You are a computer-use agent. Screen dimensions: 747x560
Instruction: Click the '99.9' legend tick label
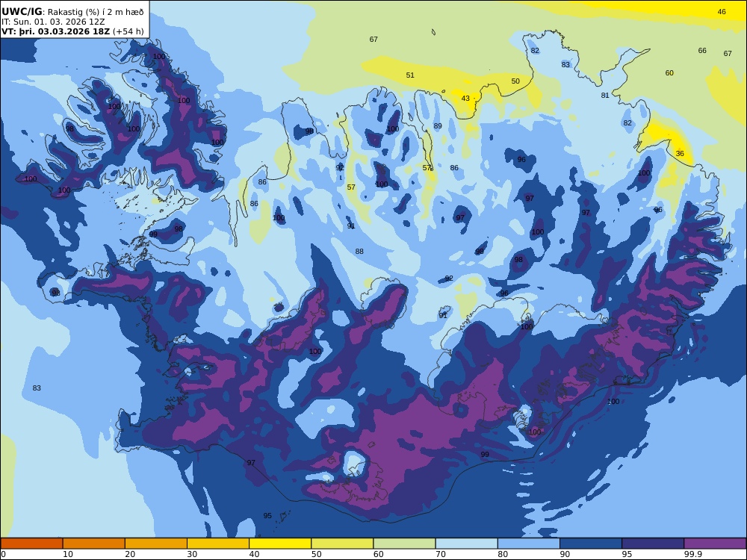tap(692, 554)
